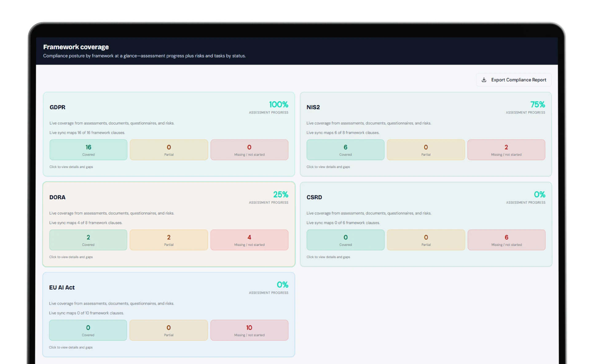Click 'Live sync maps 4 of 8 framework clauses'
Screen dimensions: 590x364
coord(86,223)
